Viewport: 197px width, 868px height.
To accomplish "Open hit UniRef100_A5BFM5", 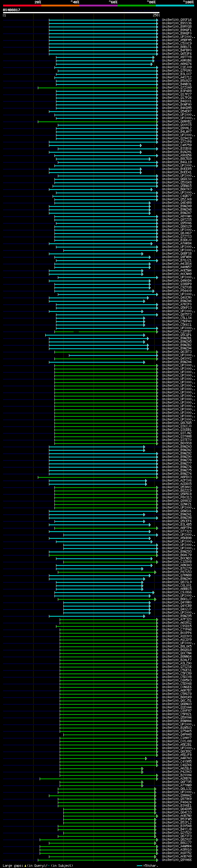I will (177, 40).
